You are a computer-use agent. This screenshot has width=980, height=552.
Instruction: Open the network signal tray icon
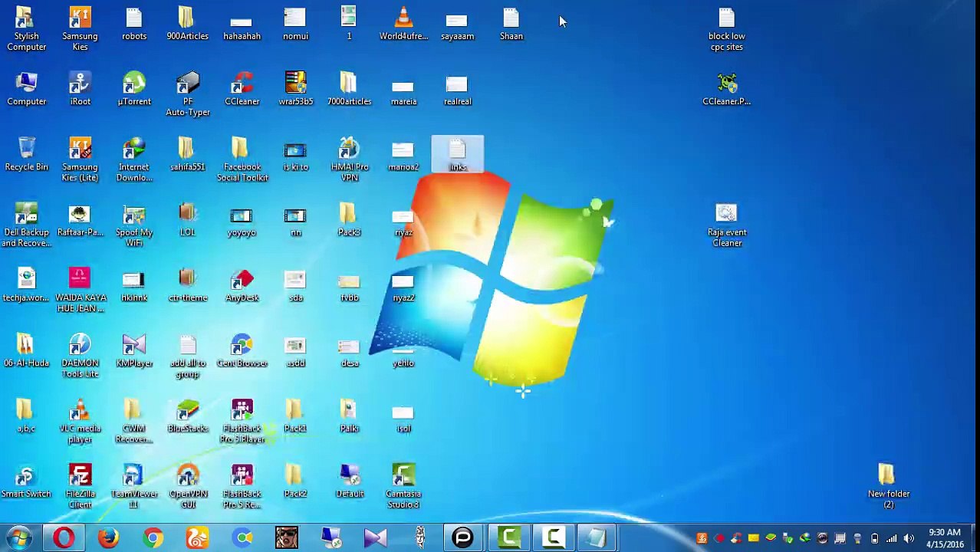[891, 538]
